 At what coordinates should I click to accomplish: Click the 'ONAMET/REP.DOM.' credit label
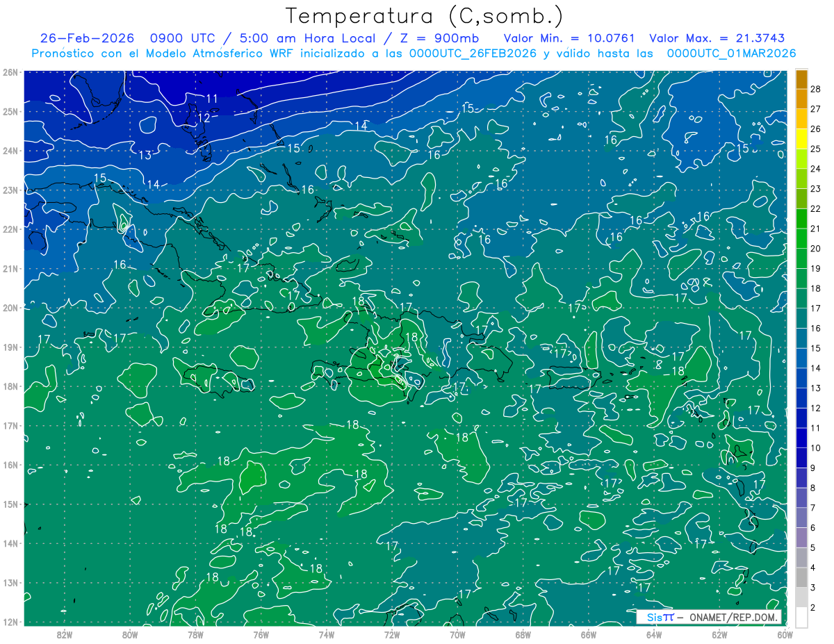tap(735, 618)
